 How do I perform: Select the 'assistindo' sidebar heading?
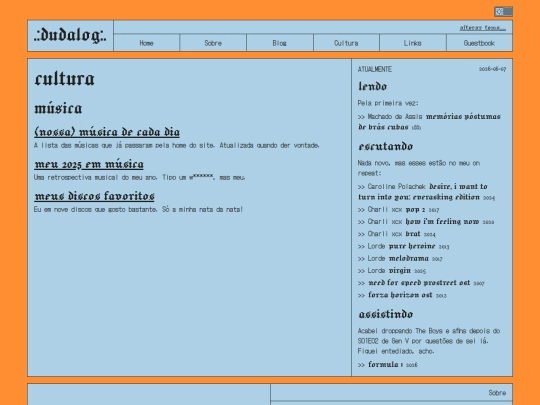[386, 314]
